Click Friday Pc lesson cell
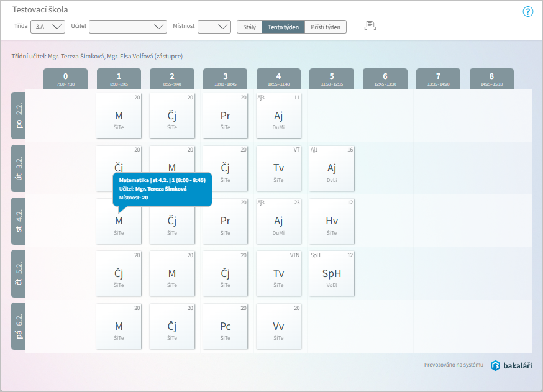This screenshot has height=392, width=543. click(x=225, y=327)
